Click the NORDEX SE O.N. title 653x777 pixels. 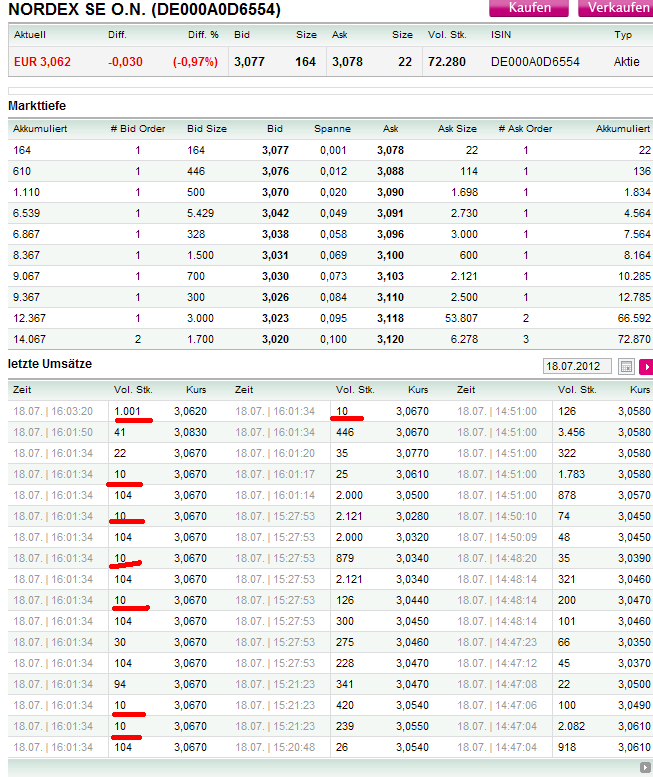pos(144,9)
